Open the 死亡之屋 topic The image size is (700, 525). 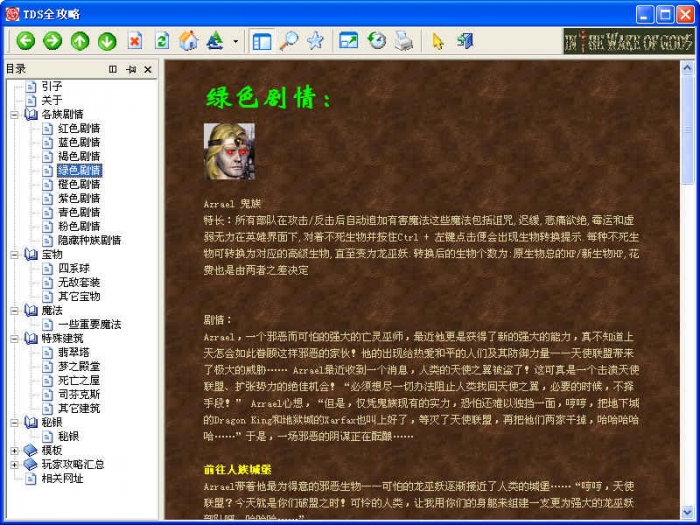pyautogui.click(x=79, y=380)
